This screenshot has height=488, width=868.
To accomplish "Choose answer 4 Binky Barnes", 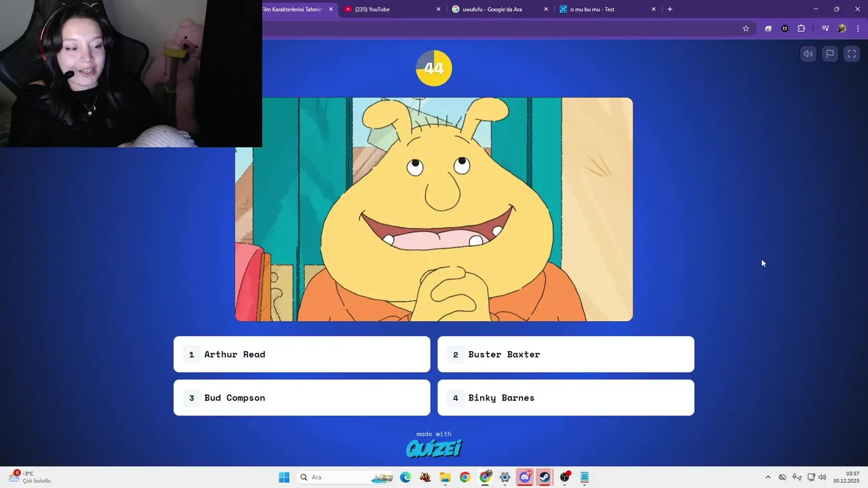I will point(566,398).
